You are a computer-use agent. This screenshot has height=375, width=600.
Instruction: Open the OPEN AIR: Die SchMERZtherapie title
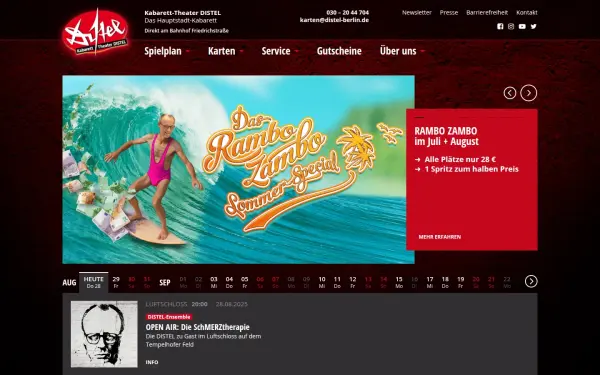197,327
